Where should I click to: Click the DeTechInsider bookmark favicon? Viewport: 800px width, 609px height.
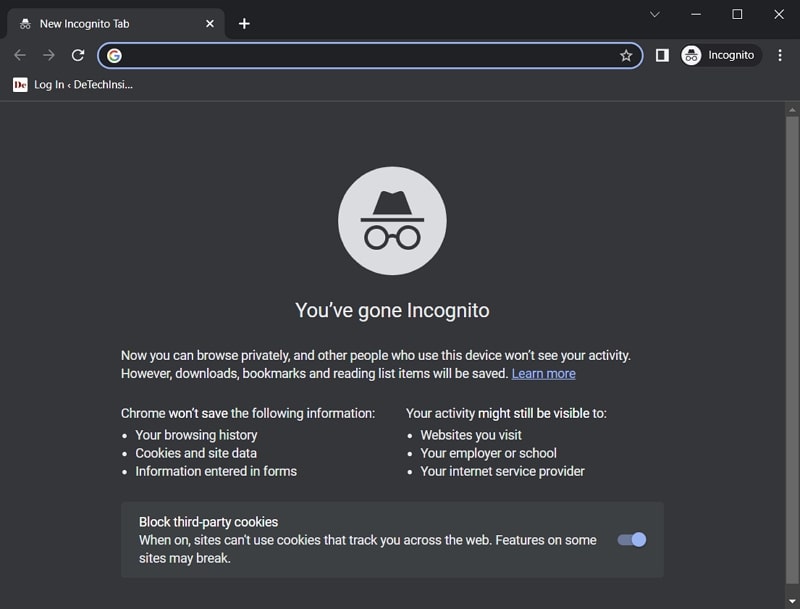tap(20, 85)
